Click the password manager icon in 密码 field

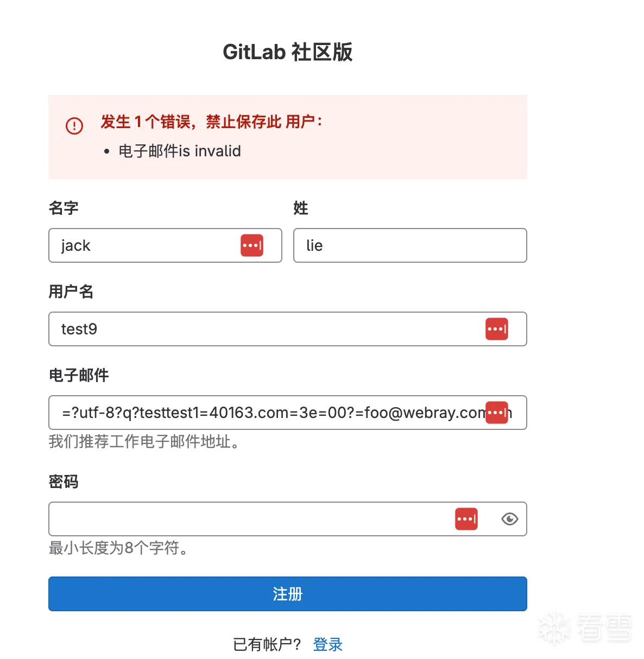[466, 519]
